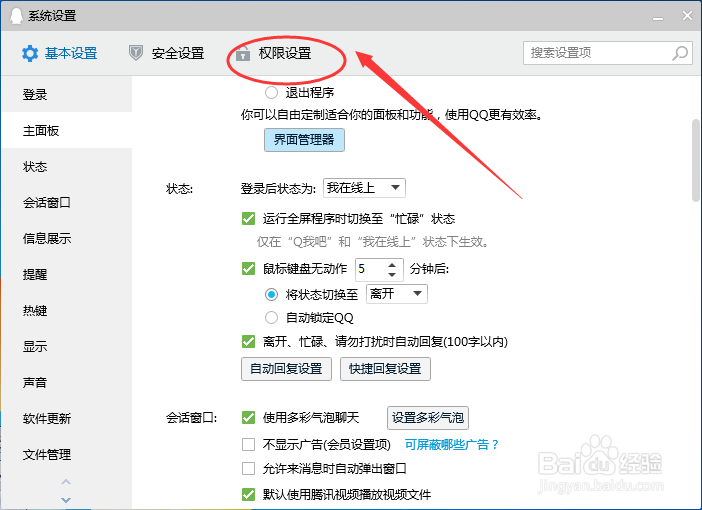Switch to 权限设置 tab
Screen dimensions: 702x510
274,53
